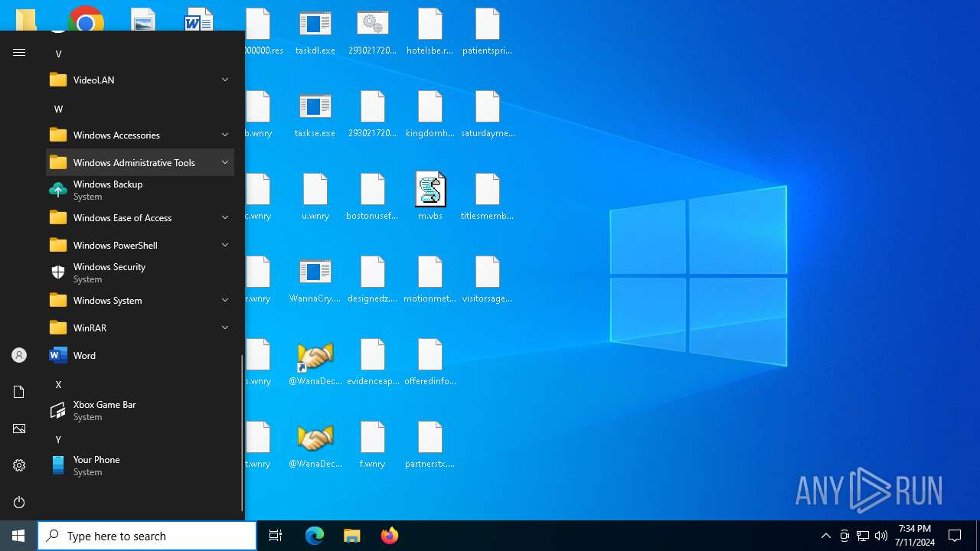Select the u.wnry file
This screenshot has height=551, width=980.
click(315, 197)
